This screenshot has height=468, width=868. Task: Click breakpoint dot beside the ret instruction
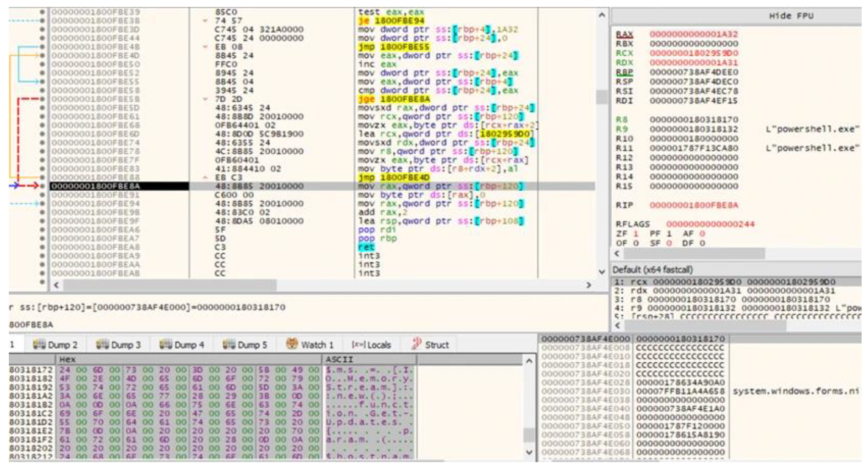click(x=43, y=247)
